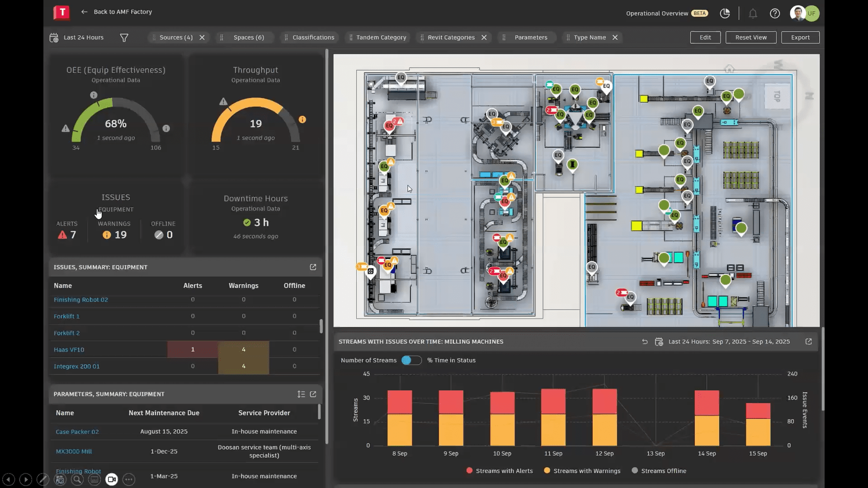868x488 pixels.
Task: Click the Export button
Action: pos(800,38)
